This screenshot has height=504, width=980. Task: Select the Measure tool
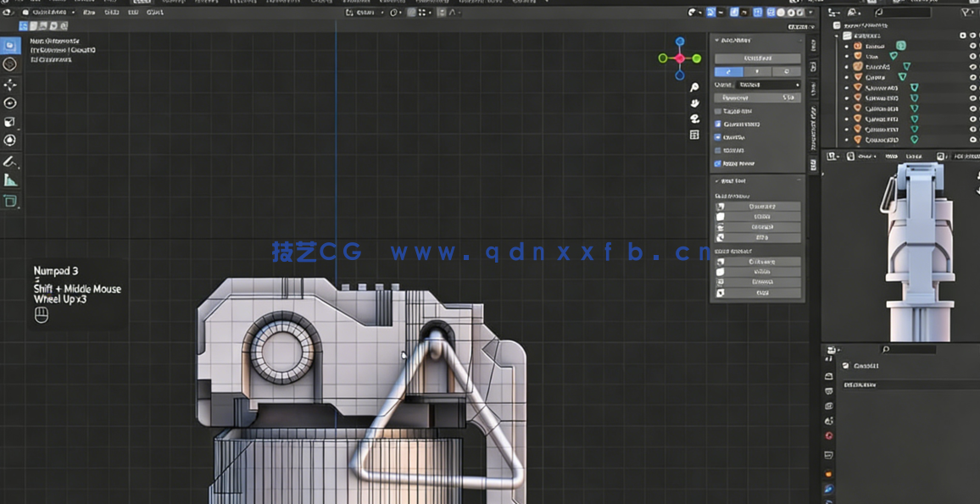(10, 180)
